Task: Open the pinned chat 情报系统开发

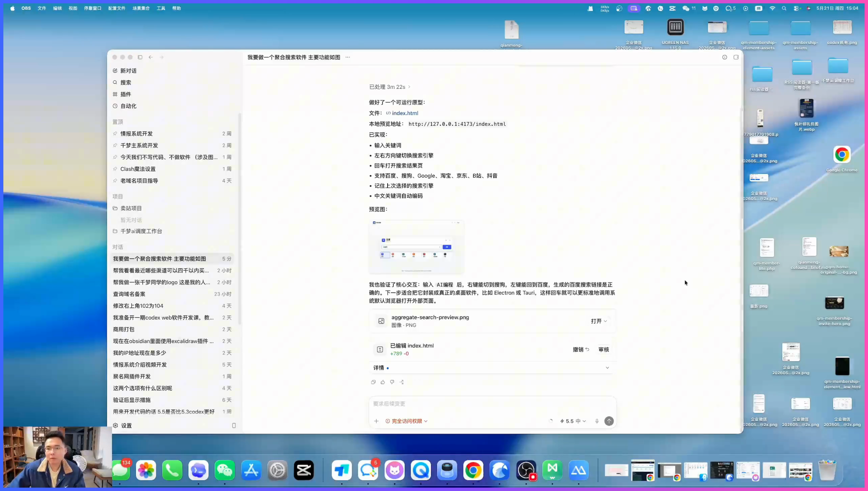Action: 173,134
